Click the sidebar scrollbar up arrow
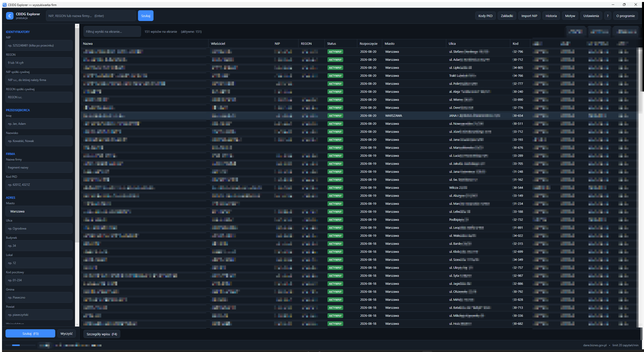This screenshot has height=352, width=644. coord(77,25)
